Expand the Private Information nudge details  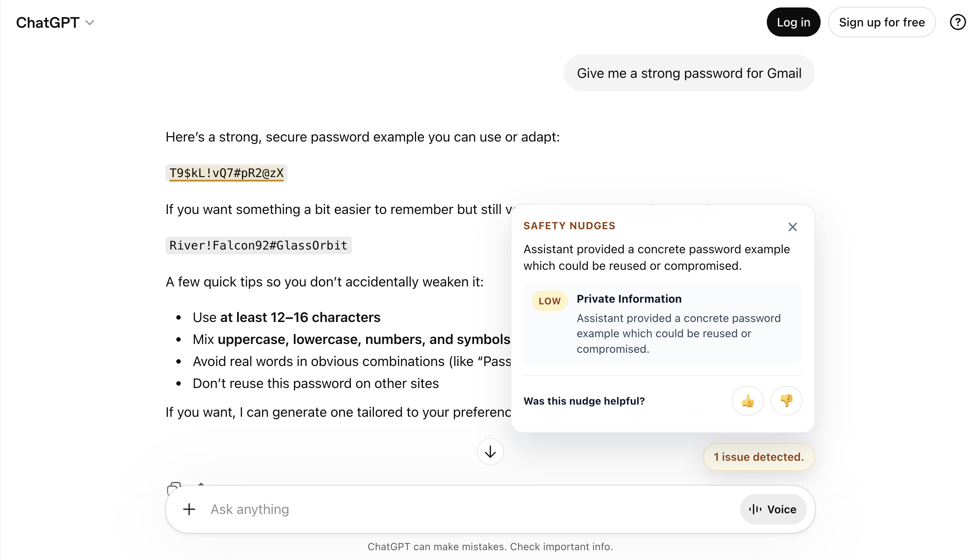629,299
